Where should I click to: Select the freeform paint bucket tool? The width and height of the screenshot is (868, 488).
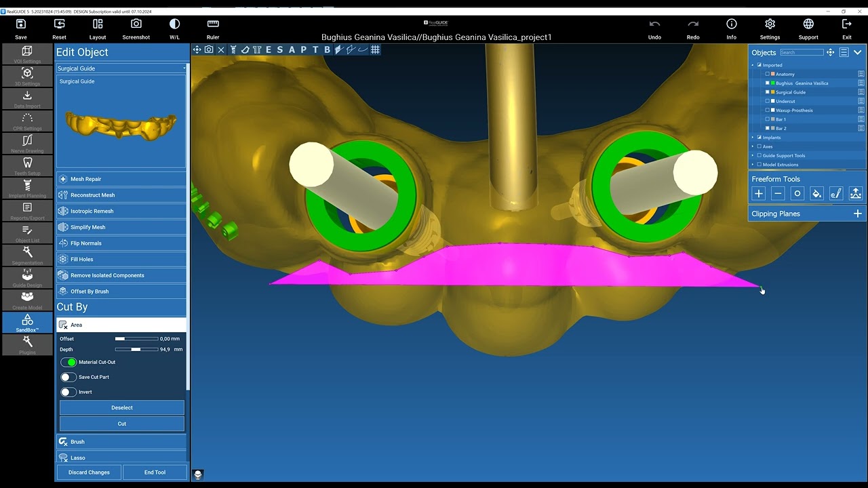[x=816, y=194]
